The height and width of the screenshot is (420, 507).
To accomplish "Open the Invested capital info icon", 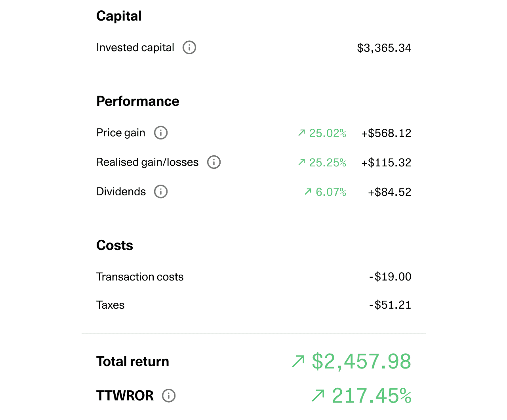I will (189, 48).
